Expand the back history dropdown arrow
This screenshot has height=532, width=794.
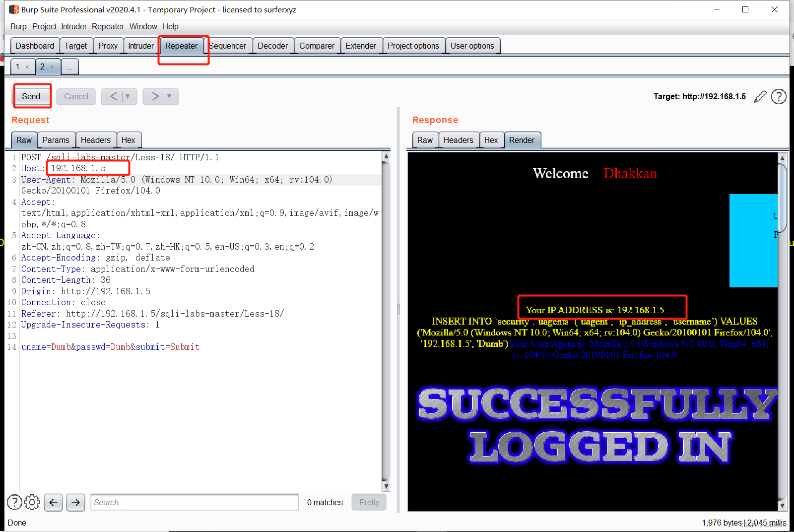point(128,96)
